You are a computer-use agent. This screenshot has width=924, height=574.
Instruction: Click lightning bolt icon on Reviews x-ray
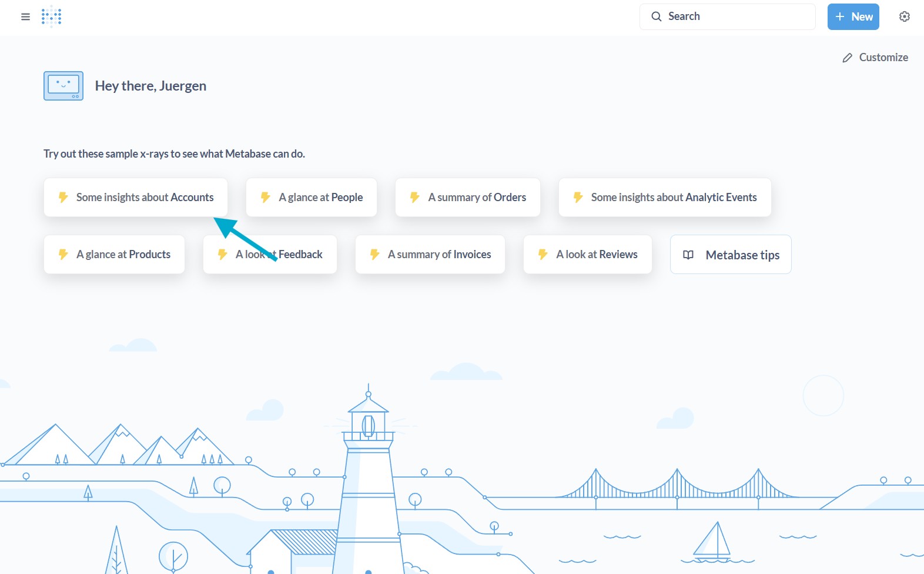[543, 255]
